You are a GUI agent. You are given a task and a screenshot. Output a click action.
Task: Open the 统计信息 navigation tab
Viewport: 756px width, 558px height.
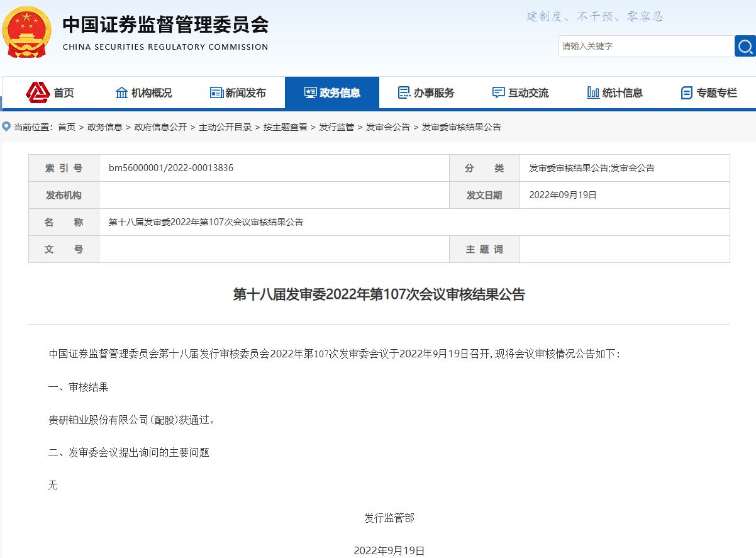(x=615, y=92)
